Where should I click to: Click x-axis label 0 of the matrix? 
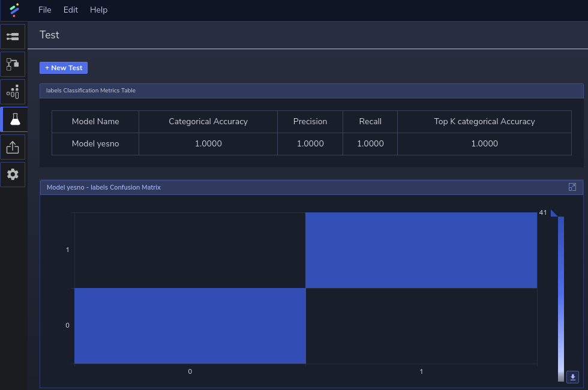pos(190,371)
